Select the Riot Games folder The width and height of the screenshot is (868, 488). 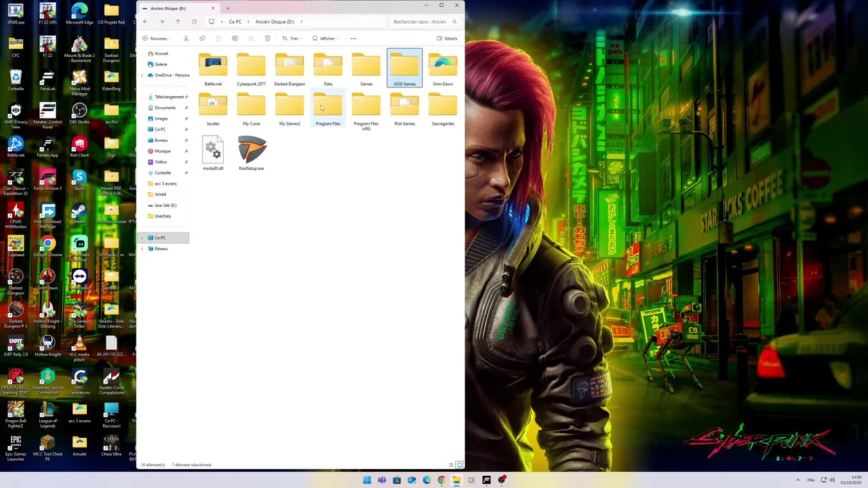404,110
